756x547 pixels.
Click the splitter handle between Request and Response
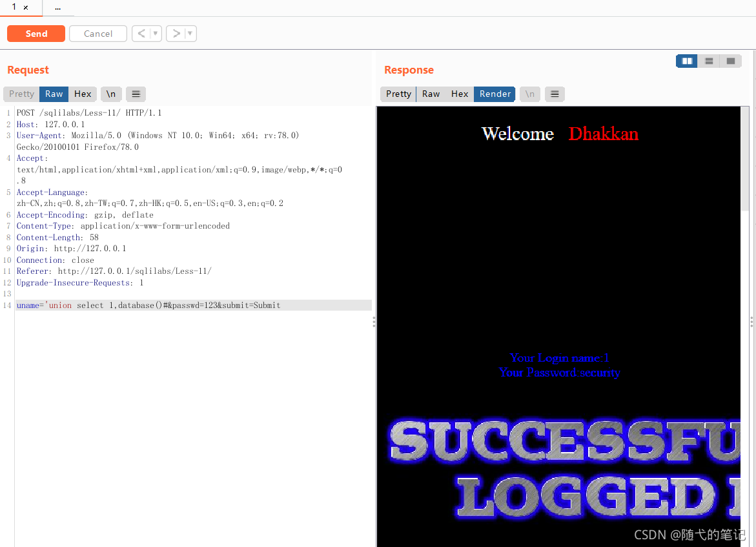point(374,322)
